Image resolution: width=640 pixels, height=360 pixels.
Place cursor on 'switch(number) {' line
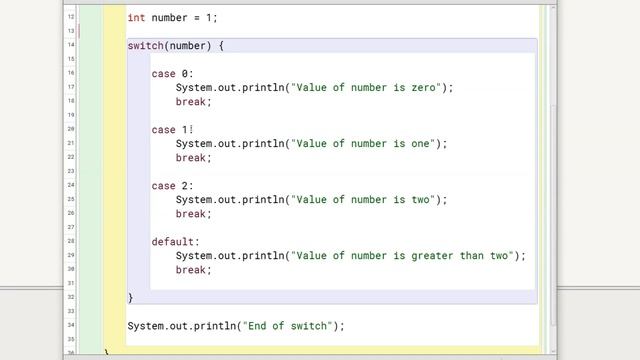click(176, 46)
